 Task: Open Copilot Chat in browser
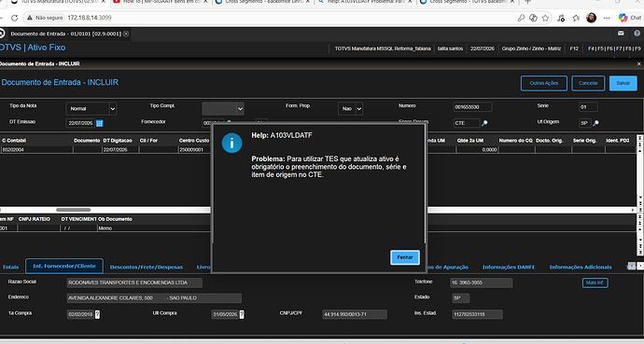pyautogui.click(x=630, y=18)
